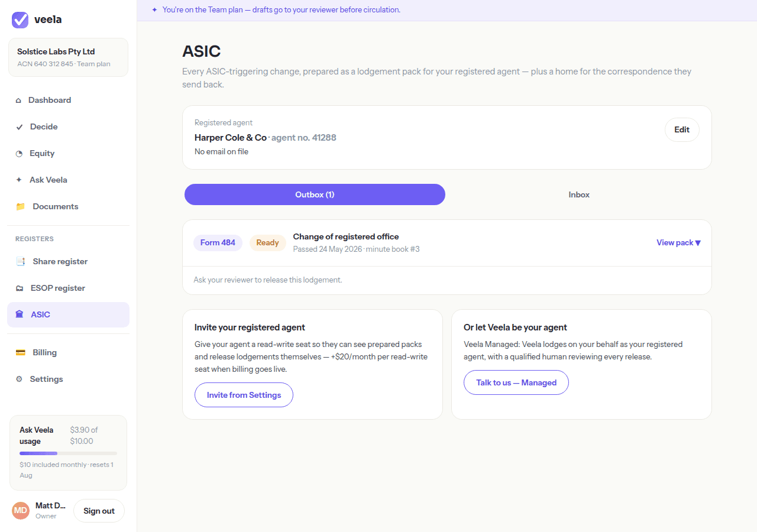Click the Dashboard home icon

[x=18, y=100]
